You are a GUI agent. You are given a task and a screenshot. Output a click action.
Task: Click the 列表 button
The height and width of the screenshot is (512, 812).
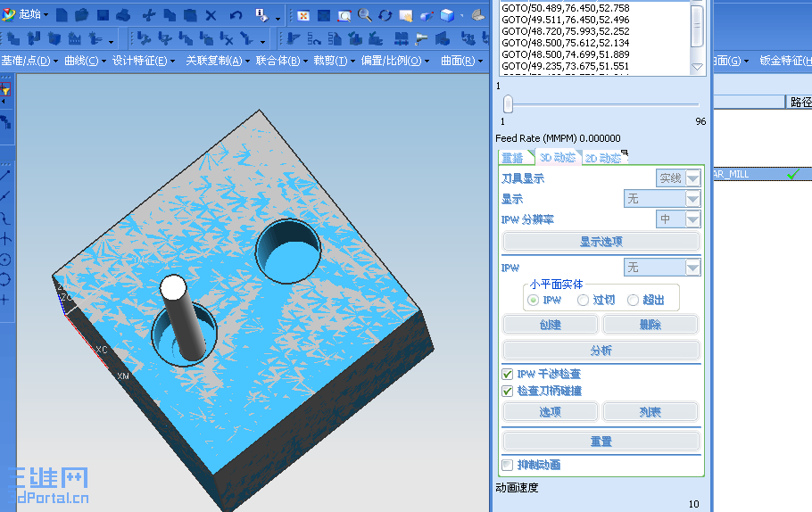[x=650, y=412]
